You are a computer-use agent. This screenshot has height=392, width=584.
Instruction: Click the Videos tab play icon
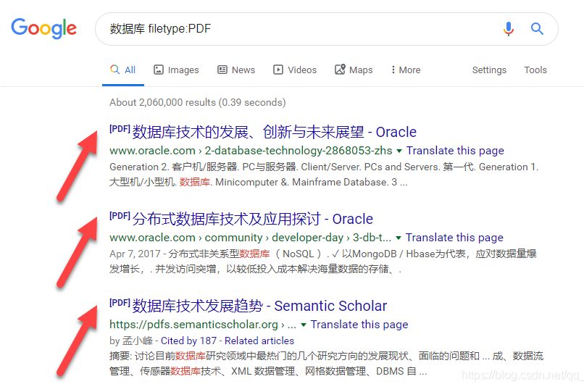pos(278,70)
